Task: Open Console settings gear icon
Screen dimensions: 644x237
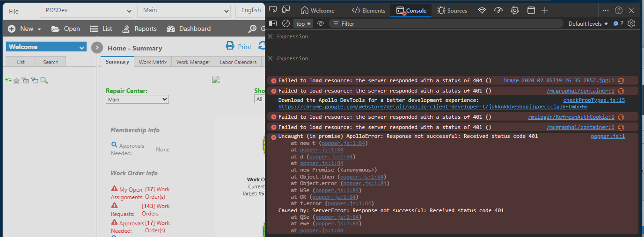Action: (631, 23)
